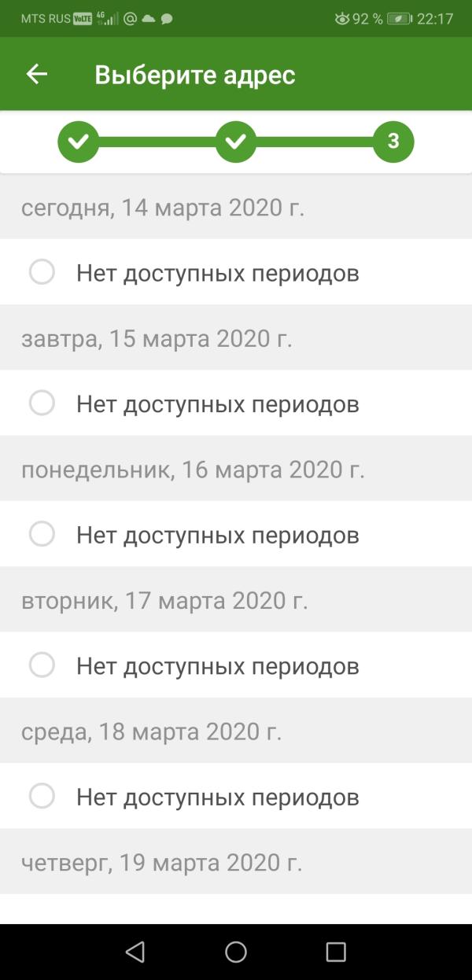Tap battery icon in status bar
Image resolution: width=472 pixels, height=980 pixels.
399,19
